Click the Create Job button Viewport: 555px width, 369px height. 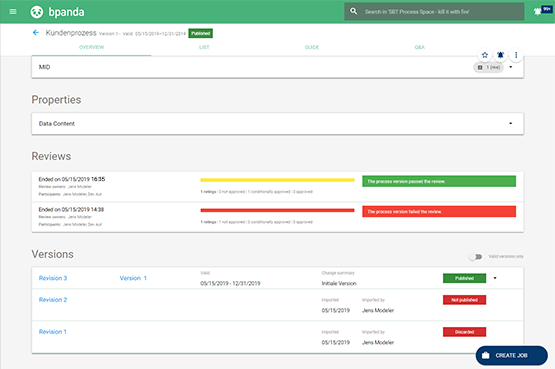(511, 355)
